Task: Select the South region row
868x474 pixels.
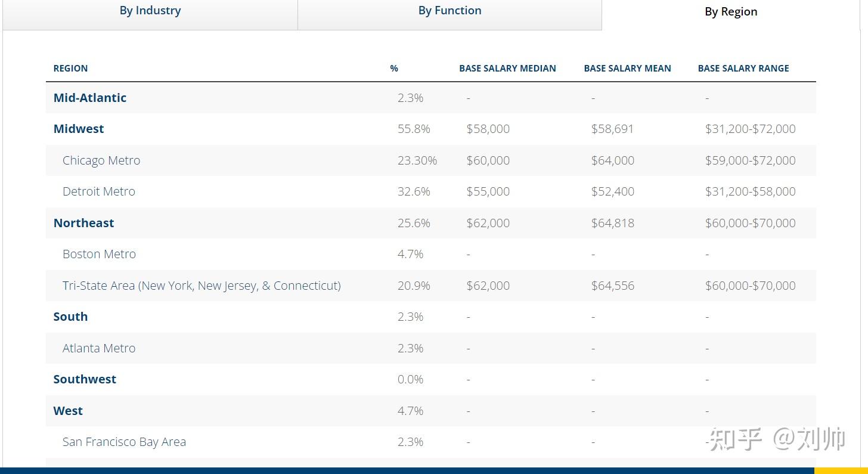Action: pyautogui.click(x=431, y=317)
